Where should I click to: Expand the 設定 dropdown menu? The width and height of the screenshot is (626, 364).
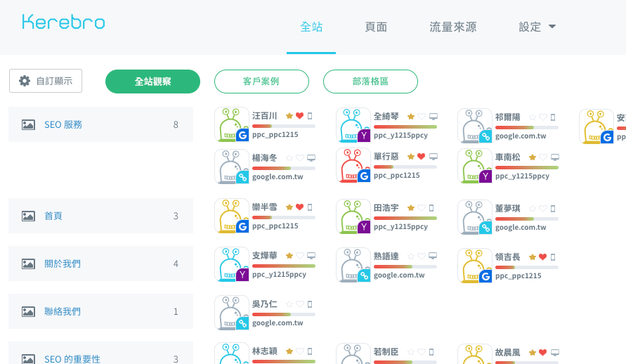[537, 27]
